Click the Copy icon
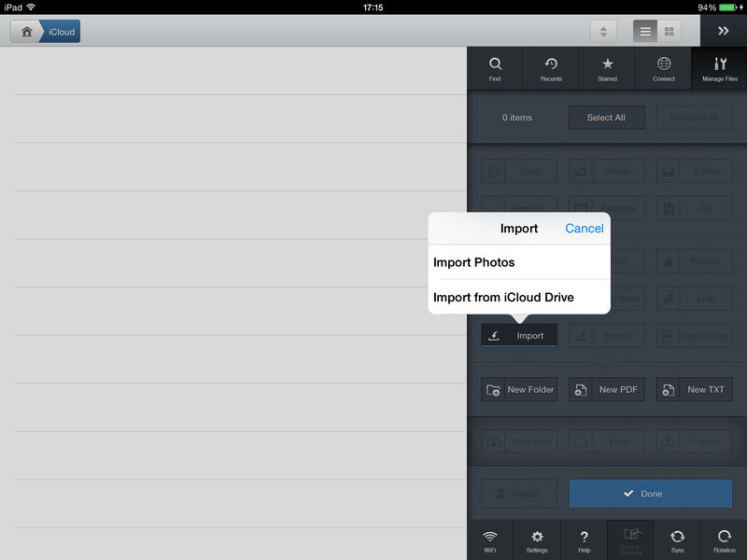 [x=493, y=171]
